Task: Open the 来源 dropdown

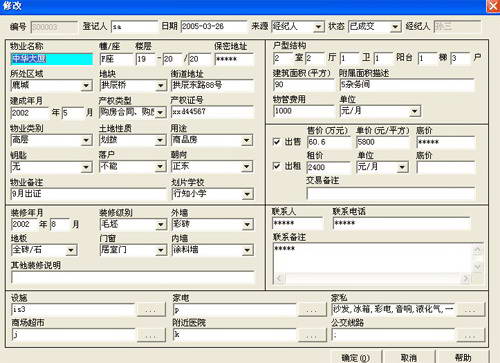Action: 318,27
